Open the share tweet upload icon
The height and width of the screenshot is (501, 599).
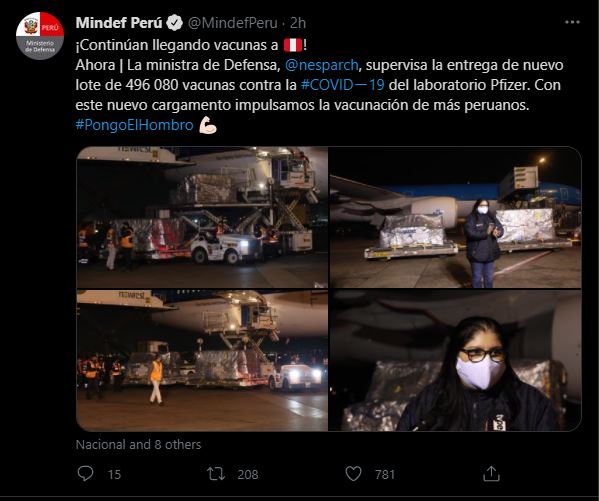click(491, 474)
